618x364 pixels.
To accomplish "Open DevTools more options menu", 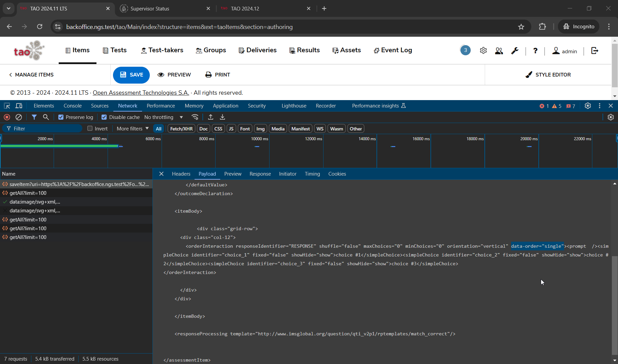I will [599, 106].
